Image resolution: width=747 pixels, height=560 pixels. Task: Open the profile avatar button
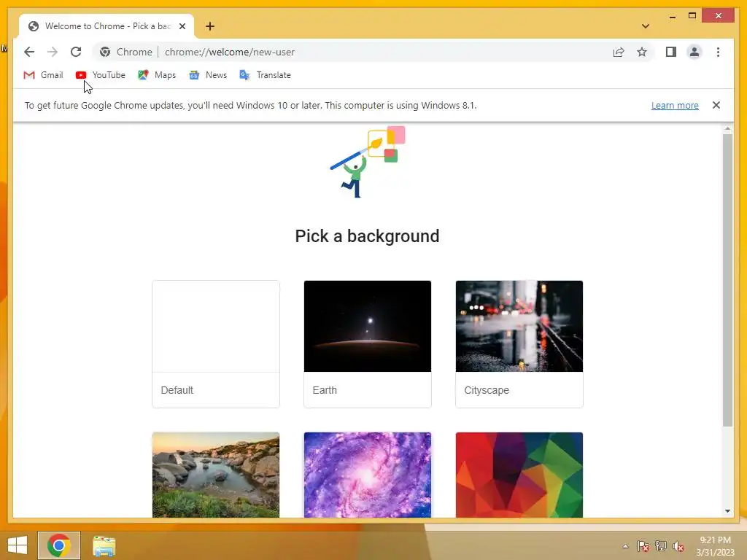tap(694, 52)
